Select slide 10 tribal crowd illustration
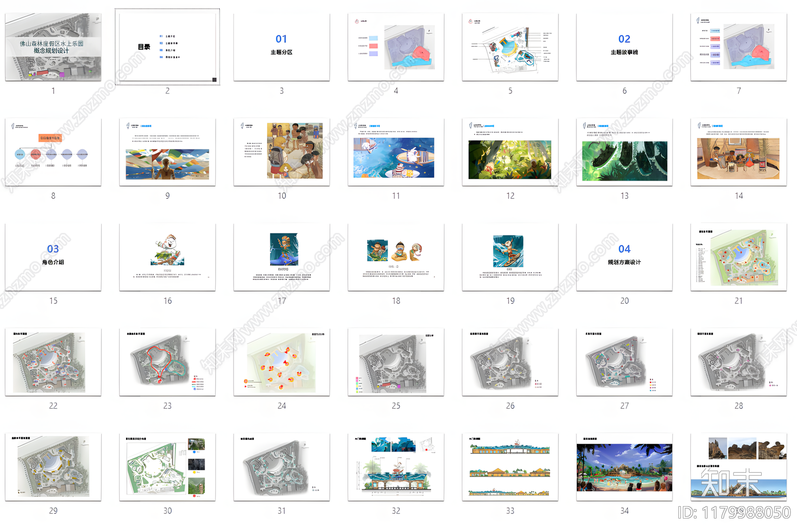The image size is (797, 532). point(281,152)
